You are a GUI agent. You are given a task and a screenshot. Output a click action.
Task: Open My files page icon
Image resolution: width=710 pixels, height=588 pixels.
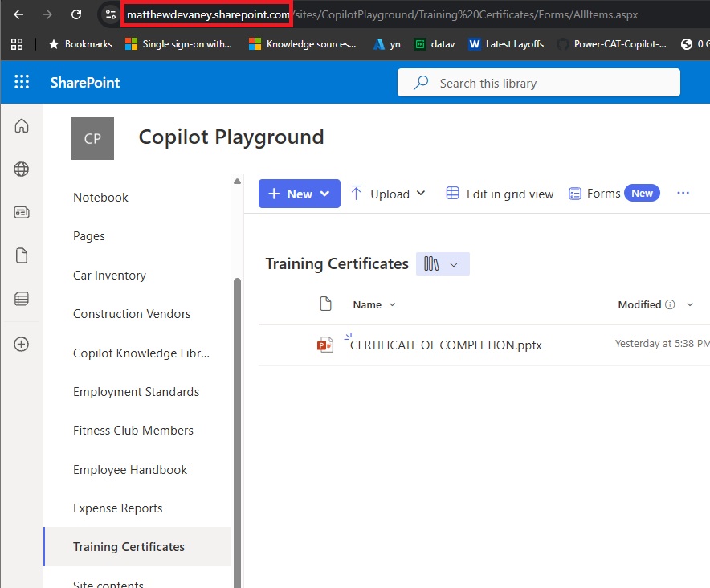pyautogui.click(x=22, y=256)
